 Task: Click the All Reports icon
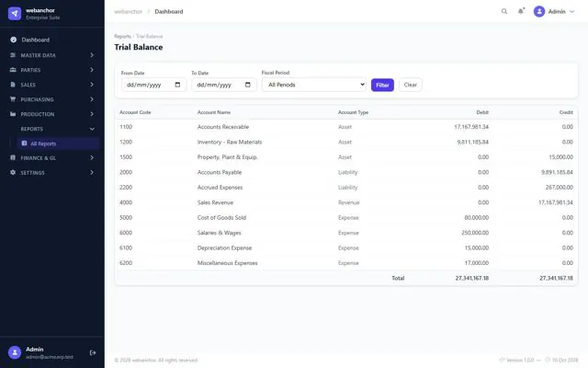[25, 144]
